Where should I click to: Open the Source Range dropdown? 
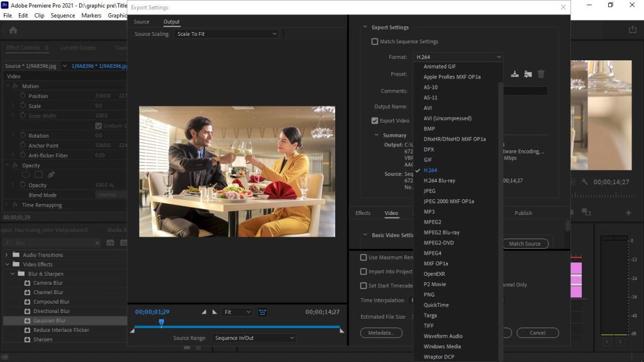pyautogui.click(x=254, y=337)
